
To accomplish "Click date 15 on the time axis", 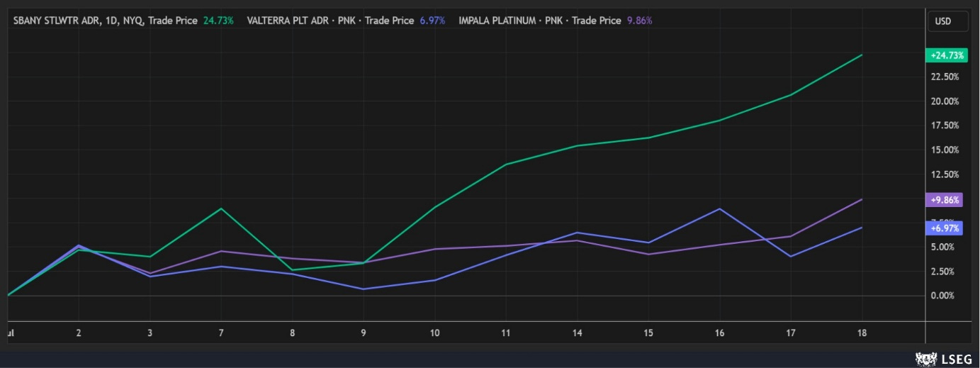I will pyautogui.click(x=648, y=333).
